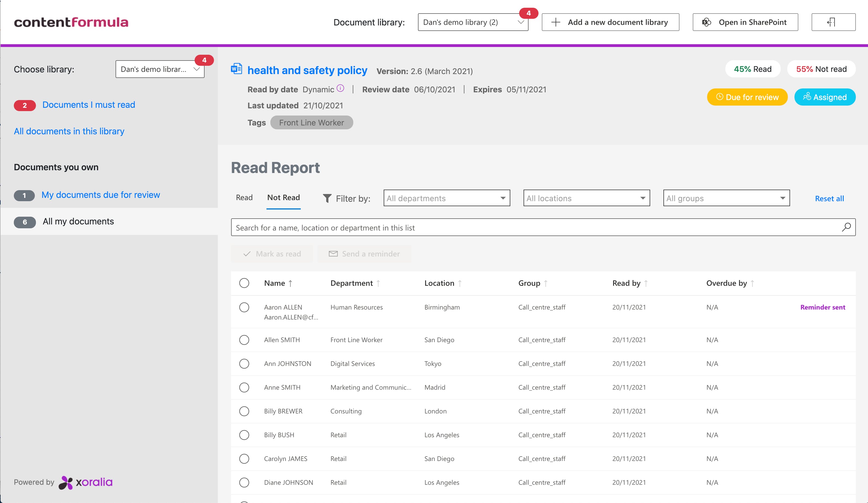The image size is (868, 503).
Task: Sort by the Overdue by column arrow
Action: click(x=752, y=283)
